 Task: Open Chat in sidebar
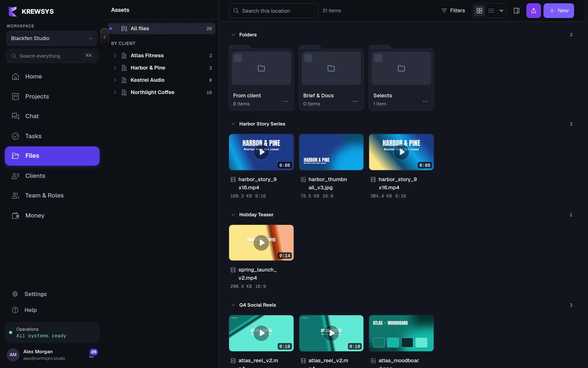(52, 116)
